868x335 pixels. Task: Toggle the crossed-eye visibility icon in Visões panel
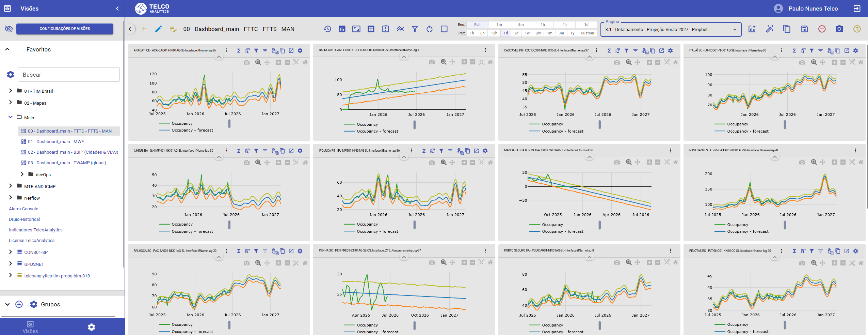pos(9,29)
